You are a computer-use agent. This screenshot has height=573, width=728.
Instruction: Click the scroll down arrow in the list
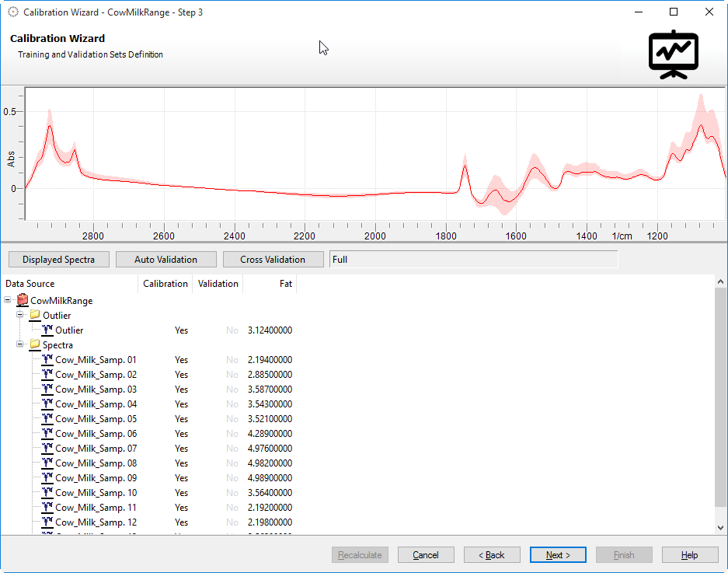coord(721,527)
